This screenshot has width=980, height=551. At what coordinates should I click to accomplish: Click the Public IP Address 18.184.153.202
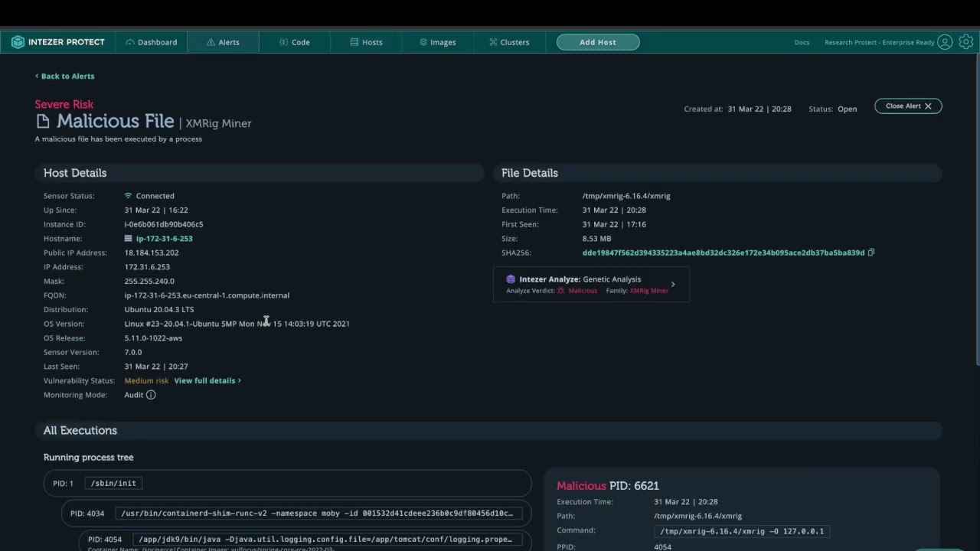[x=152, y=253]
